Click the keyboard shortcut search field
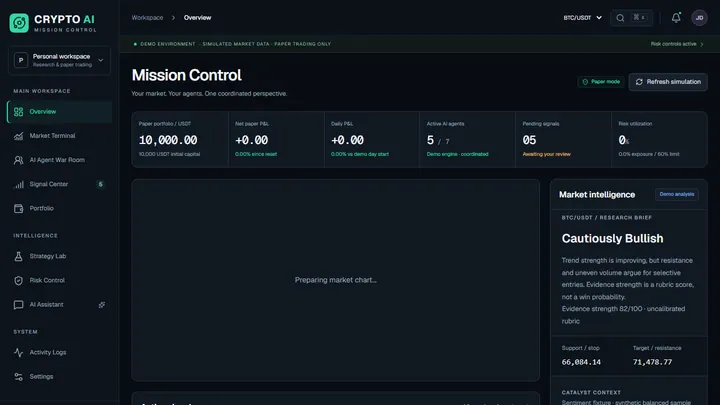The image size is (720, 405). coord(631,18)
